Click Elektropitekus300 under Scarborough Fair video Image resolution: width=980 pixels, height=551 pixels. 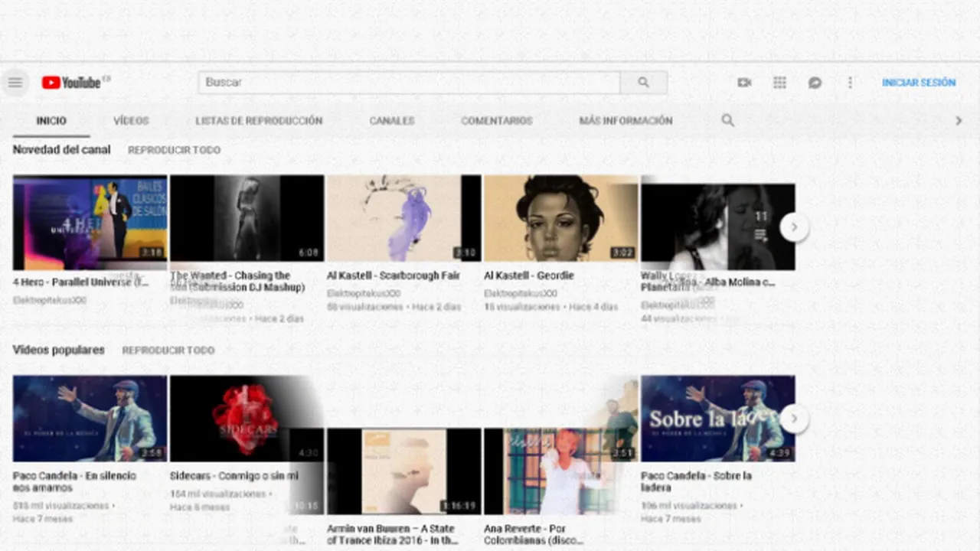364,294
